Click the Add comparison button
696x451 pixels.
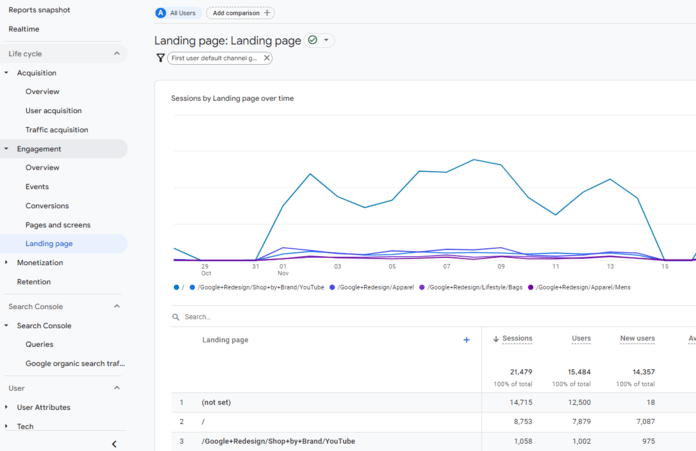(x=240, y=13)
